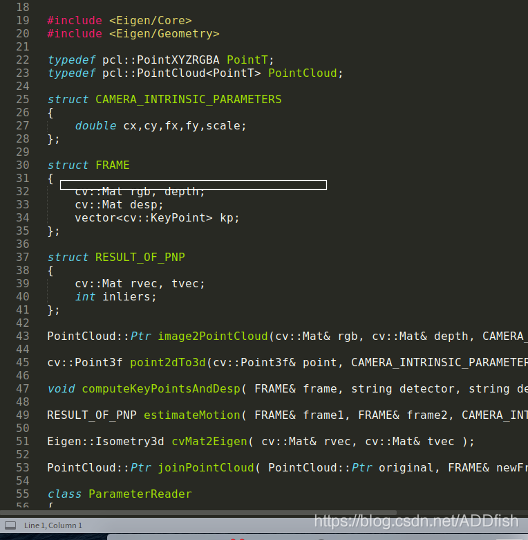Place cursor on "#include <Eigen/Core>" line
The width and height of the screenshot is (528, 540).
pos(119,20)
